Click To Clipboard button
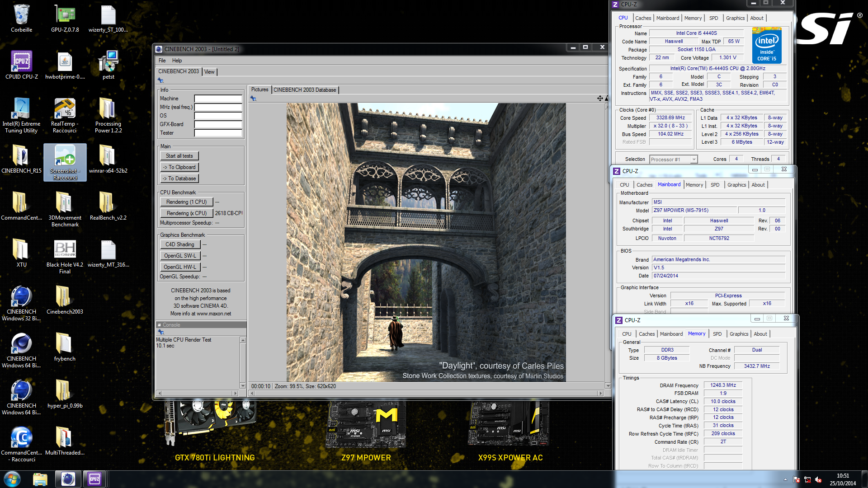Viewport: 868px width, 488px height. [x=179, y=167]
